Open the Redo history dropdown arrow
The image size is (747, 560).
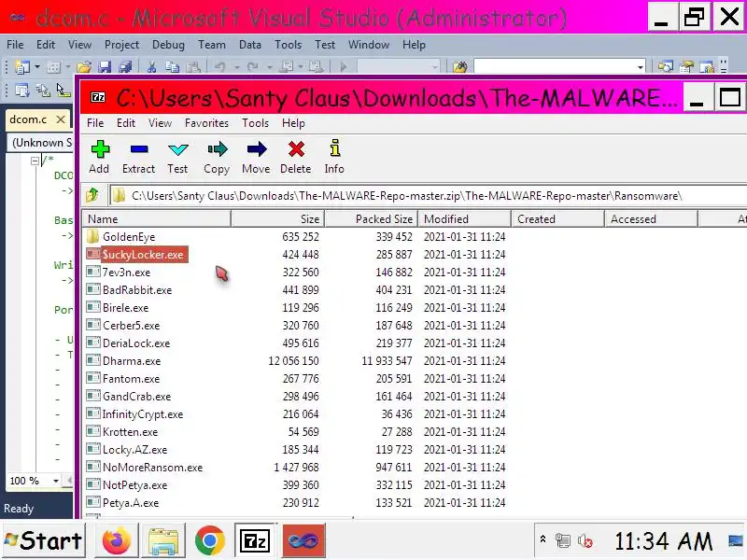[269, 66]
